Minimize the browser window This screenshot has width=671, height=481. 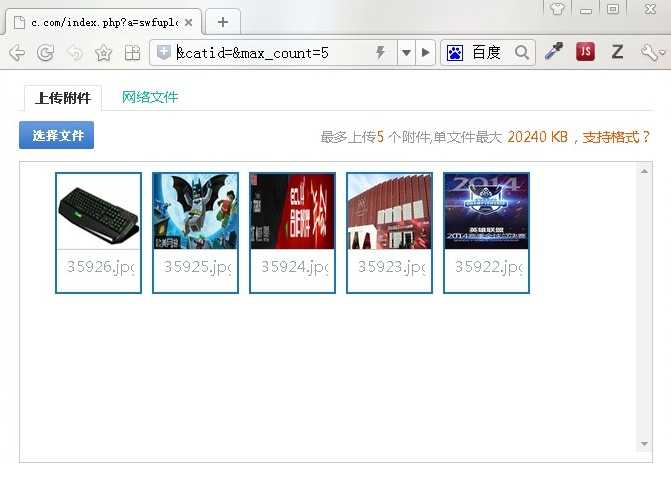coord(586,10)
